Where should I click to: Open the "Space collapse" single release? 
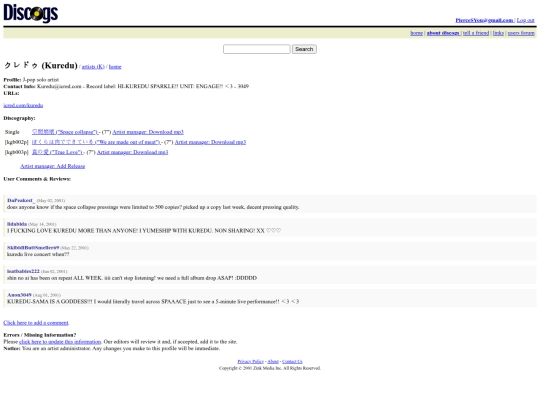pyautogui.click(x=64, y=132)
